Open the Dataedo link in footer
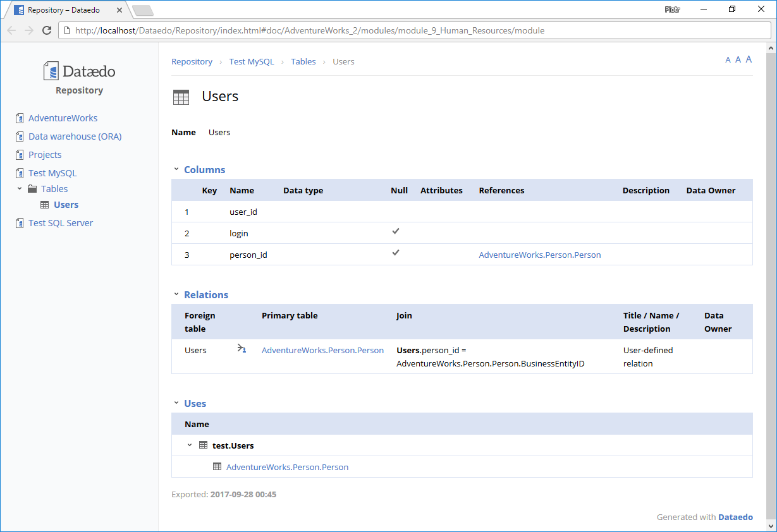The width and height of the screenshot is (777, 532). tap(735, 517)
